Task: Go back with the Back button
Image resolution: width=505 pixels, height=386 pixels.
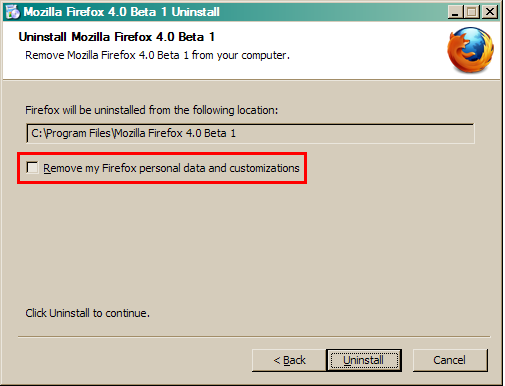Action: pos(289,360)
